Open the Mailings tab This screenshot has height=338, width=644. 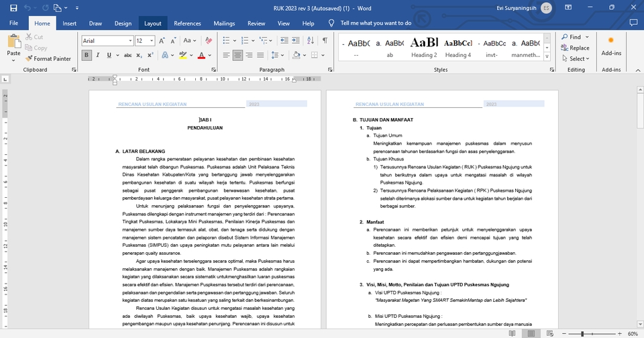click(224, 23)
